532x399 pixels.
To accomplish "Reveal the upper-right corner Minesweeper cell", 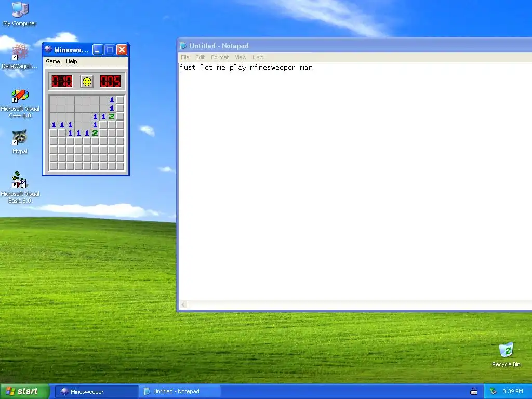I will point(120,100).
